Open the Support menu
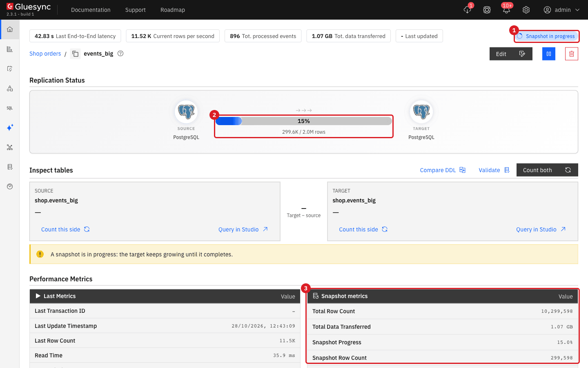The height and width of the screenshot is (368, 588). coord(136,10)
